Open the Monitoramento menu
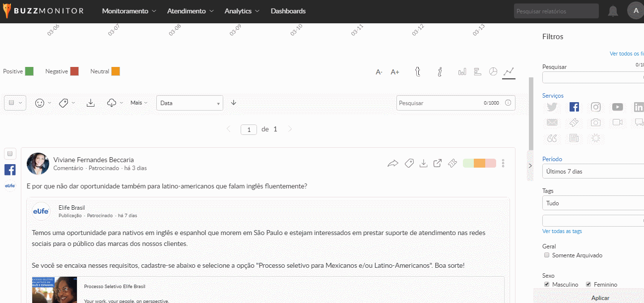This screenshot has width=644, height=303. coord(129,11)
